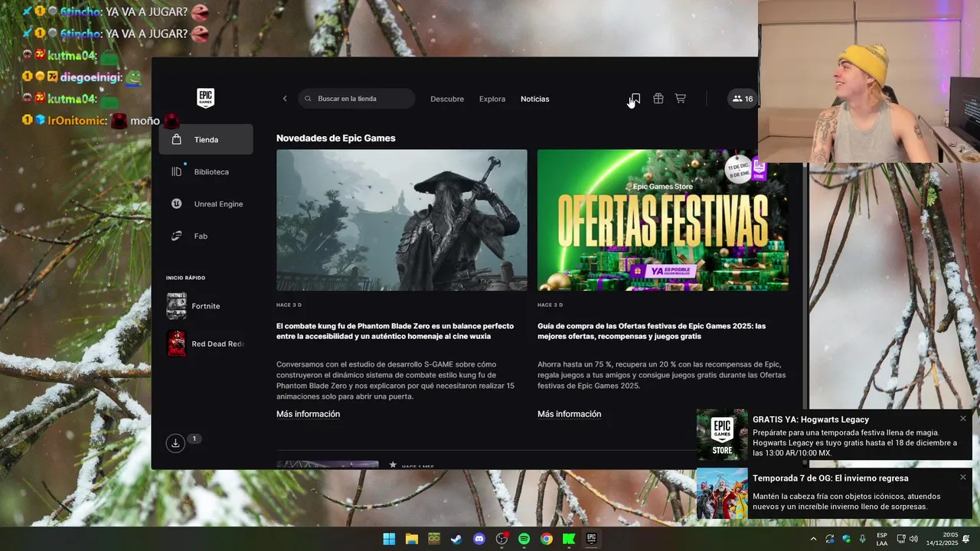Show hidden system tray icons
980x551 pixels.
click(813, 539)
